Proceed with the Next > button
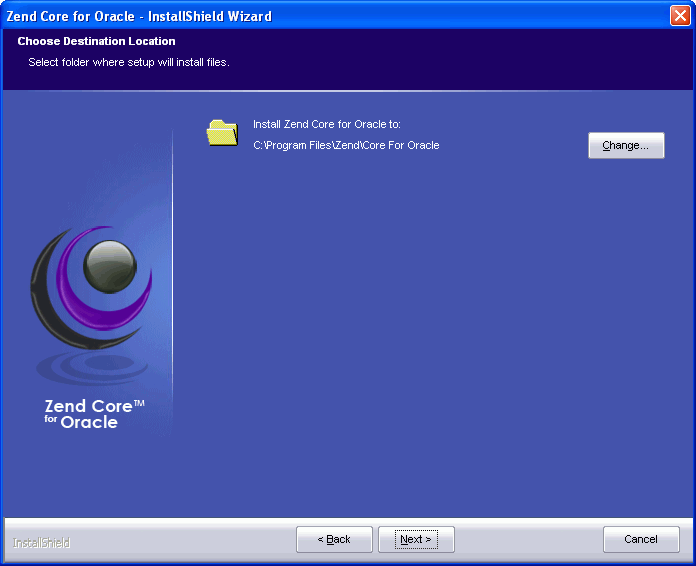This screenshot has width=696, height=566. coord(416,539)
